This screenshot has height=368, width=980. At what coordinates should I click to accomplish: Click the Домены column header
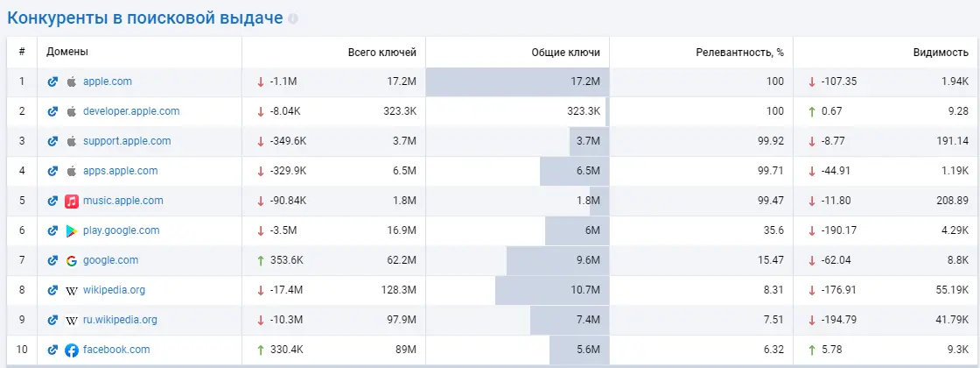[x=67, y=53]
